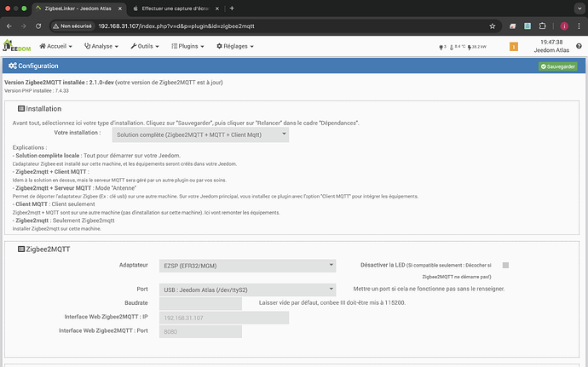Open the Réglages menu
Viewport: 588px width, 367px height.
(235, 46)
